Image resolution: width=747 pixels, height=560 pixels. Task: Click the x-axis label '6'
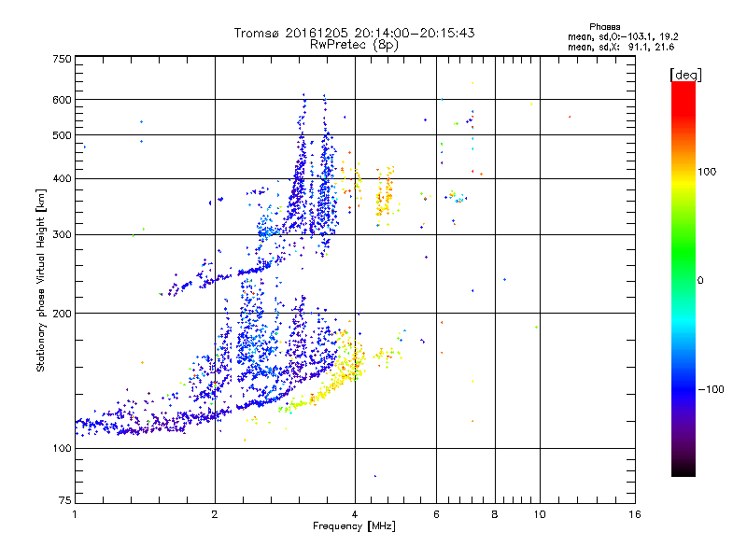(436, 514)
